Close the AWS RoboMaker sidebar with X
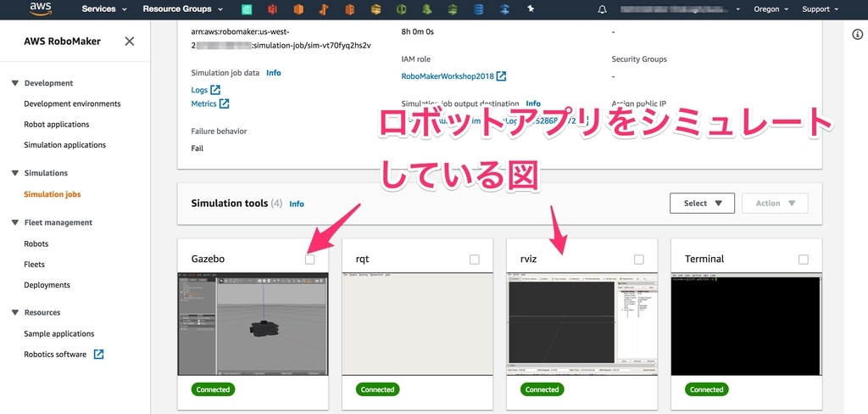The height and width of the screenshot is (414, 868). [x=129, y=41]
